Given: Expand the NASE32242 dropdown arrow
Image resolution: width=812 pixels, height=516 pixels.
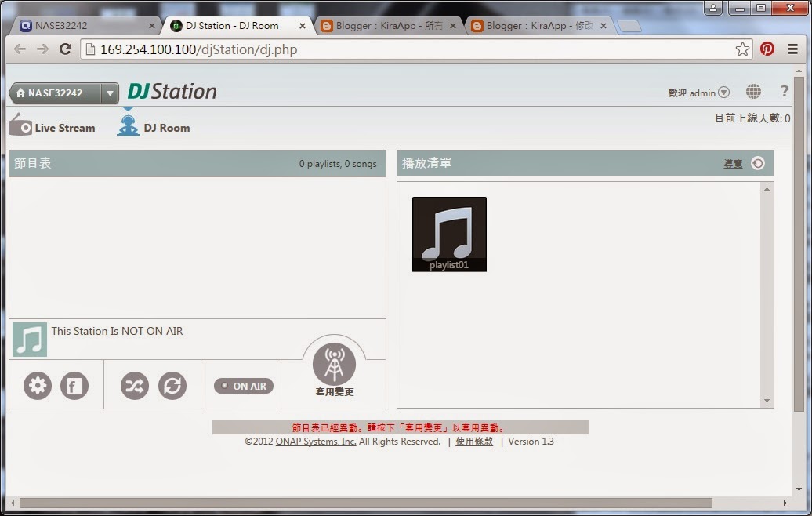Looking at the screenshot, I should [x=110, y=93].
